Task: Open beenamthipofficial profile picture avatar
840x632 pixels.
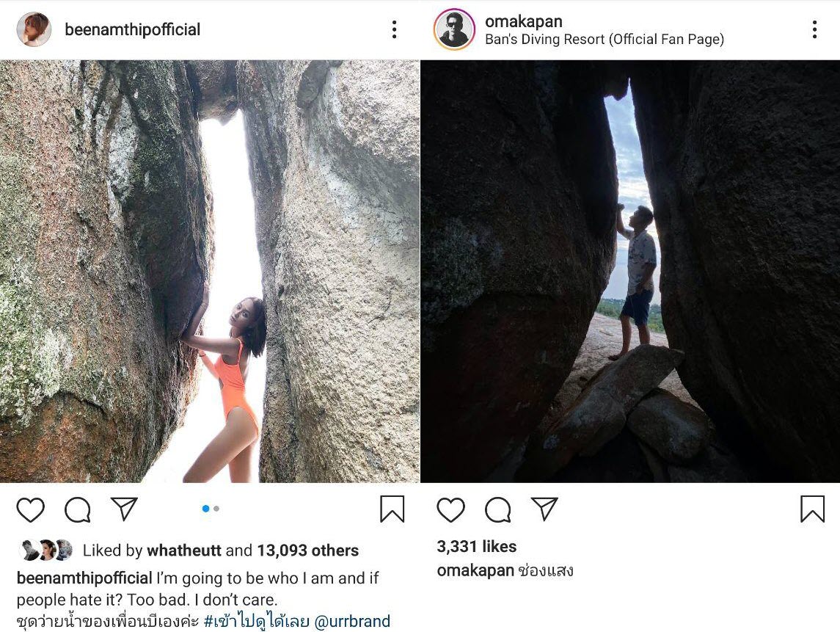Action: tap(34, 29)
